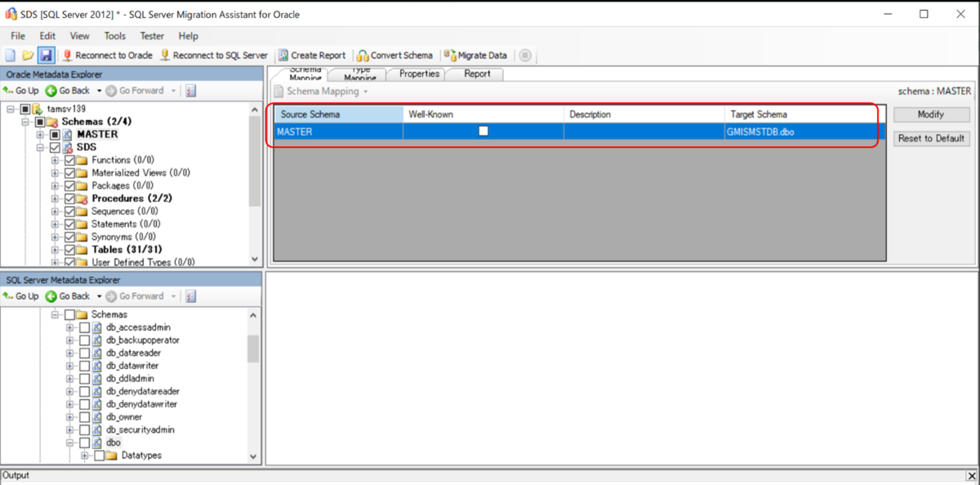Click the db_accessadmin schema icon
This screenshot has height=485, width=980.
(96, 327)
